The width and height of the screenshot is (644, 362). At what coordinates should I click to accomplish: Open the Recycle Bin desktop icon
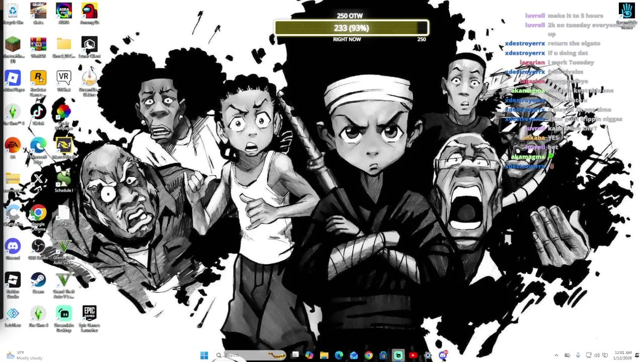coord(13,14)
